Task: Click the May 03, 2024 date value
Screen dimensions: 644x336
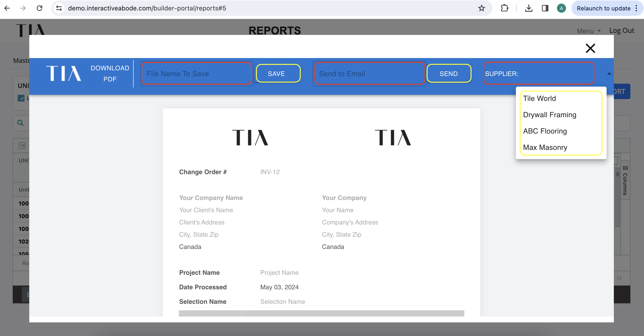Action: pos(279,287)
